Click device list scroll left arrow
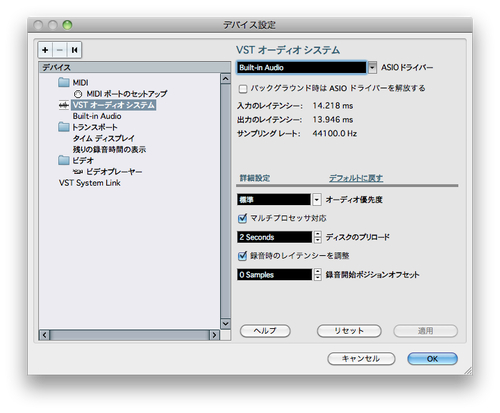 [x=44, y=335]
